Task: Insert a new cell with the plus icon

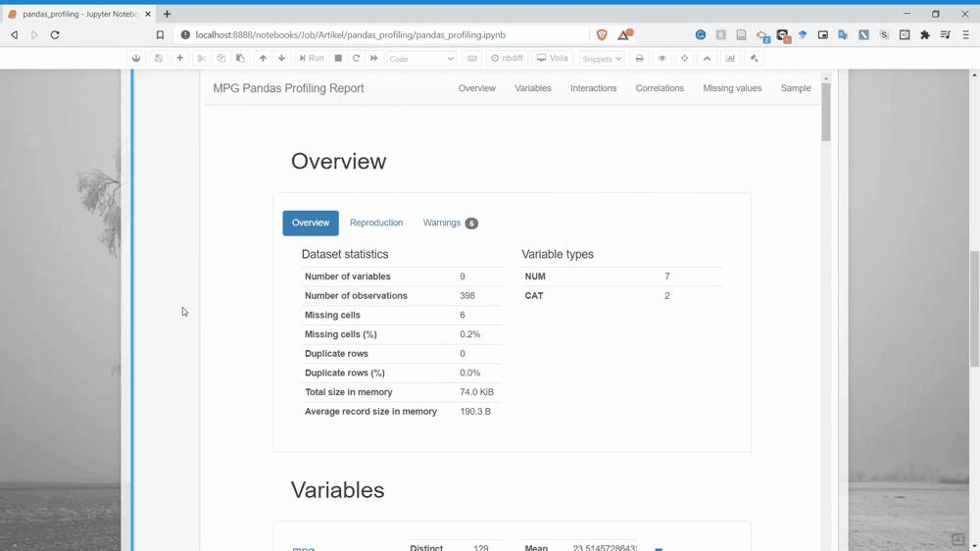Action: click(x=179, y=58)
